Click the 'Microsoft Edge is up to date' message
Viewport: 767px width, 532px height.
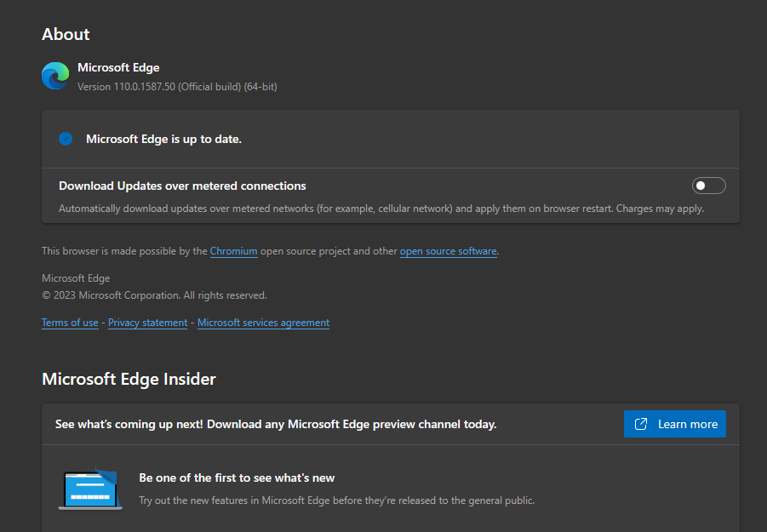pos(163,139)
